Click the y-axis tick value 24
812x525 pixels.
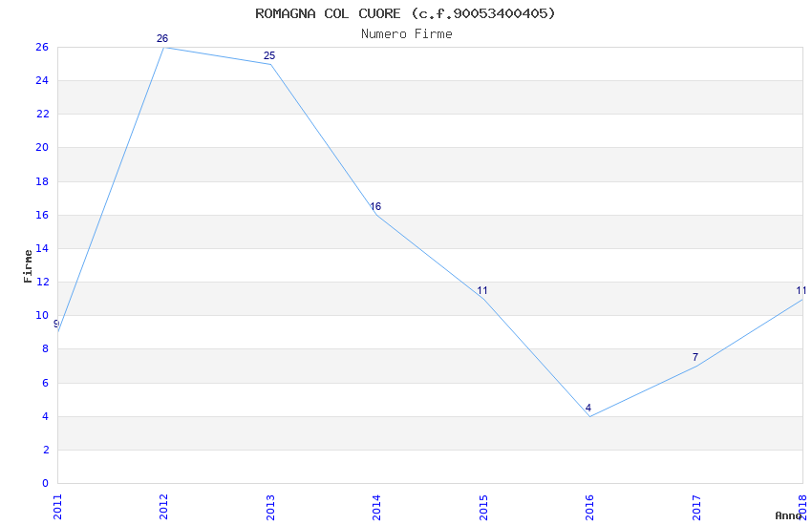[x=42, y=81]
